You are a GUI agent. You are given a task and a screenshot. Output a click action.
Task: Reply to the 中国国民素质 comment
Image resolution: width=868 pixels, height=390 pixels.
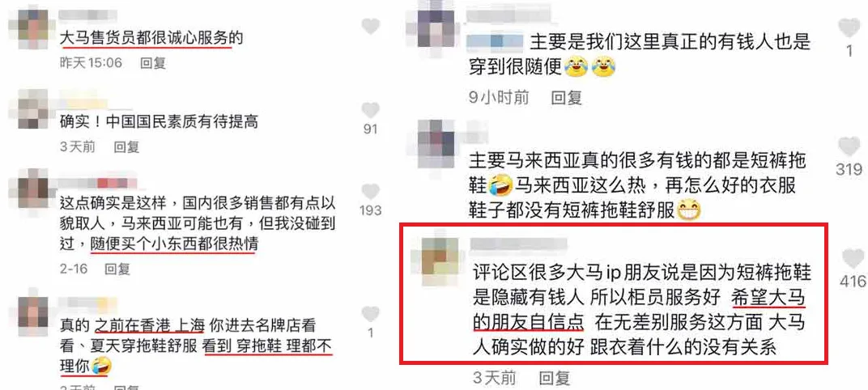click(127, 146)
